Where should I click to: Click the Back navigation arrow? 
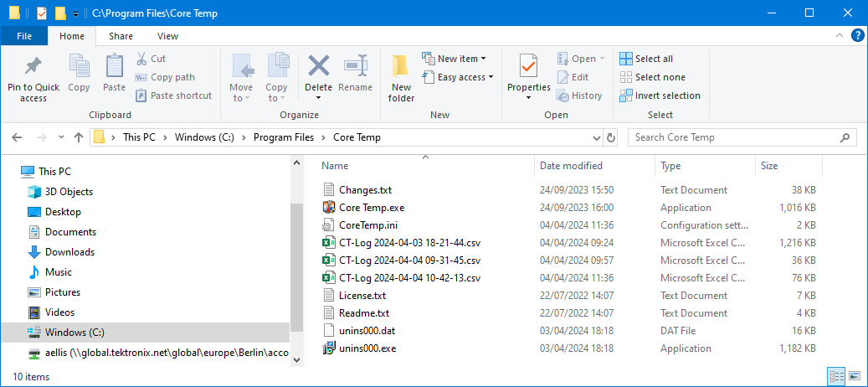(17, 137)
